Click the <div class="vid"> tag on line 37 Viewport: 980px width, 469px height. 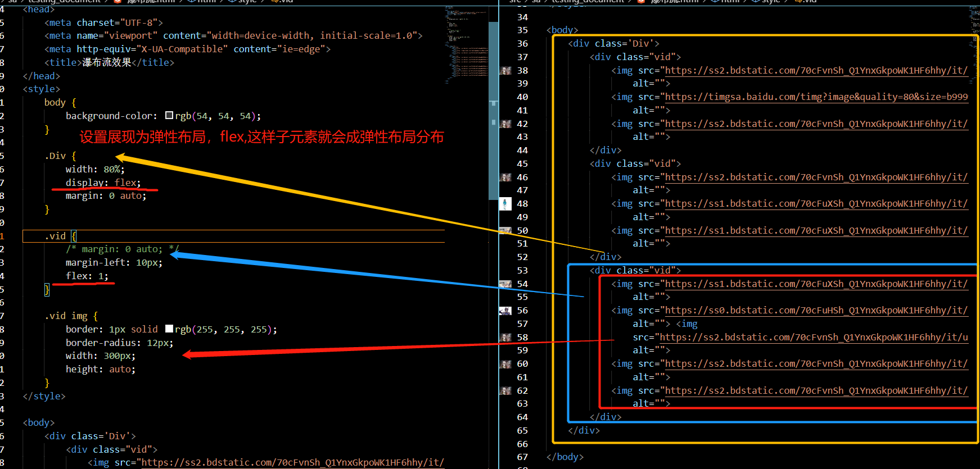pos(635,57)
